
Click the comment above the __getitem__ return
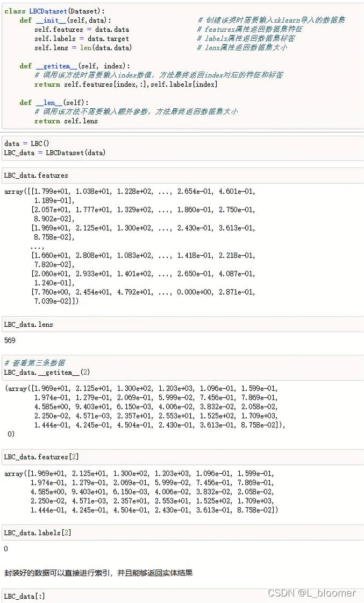(159, 75)
